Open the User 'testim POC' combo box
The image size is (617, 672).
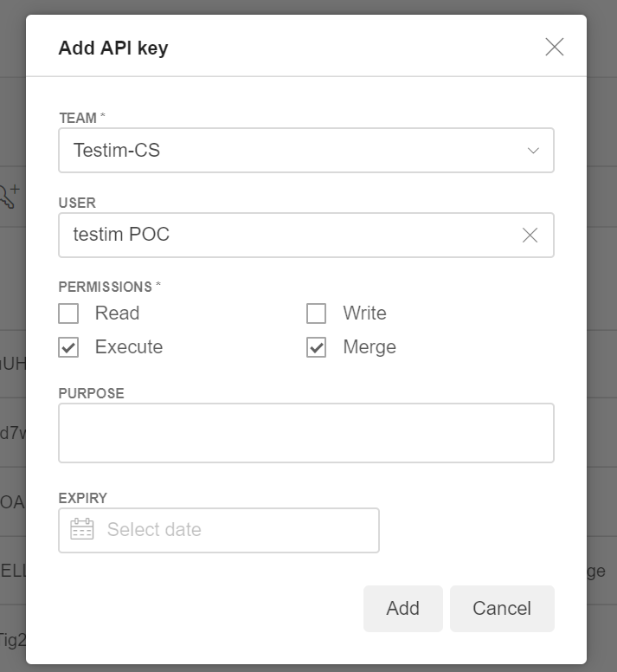click(286, 235)
